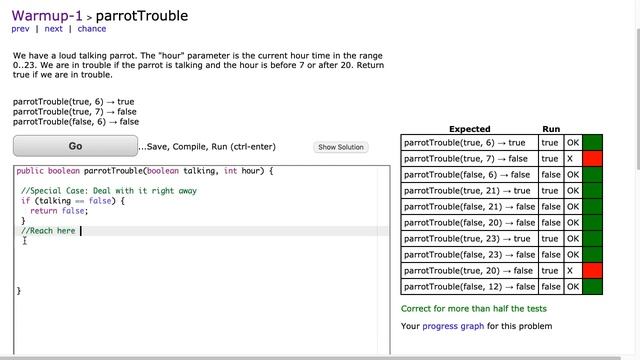Click example parrotTrouble(false, 6) → false under description
This screenshot has height=360, width=640.
(76, 122)
